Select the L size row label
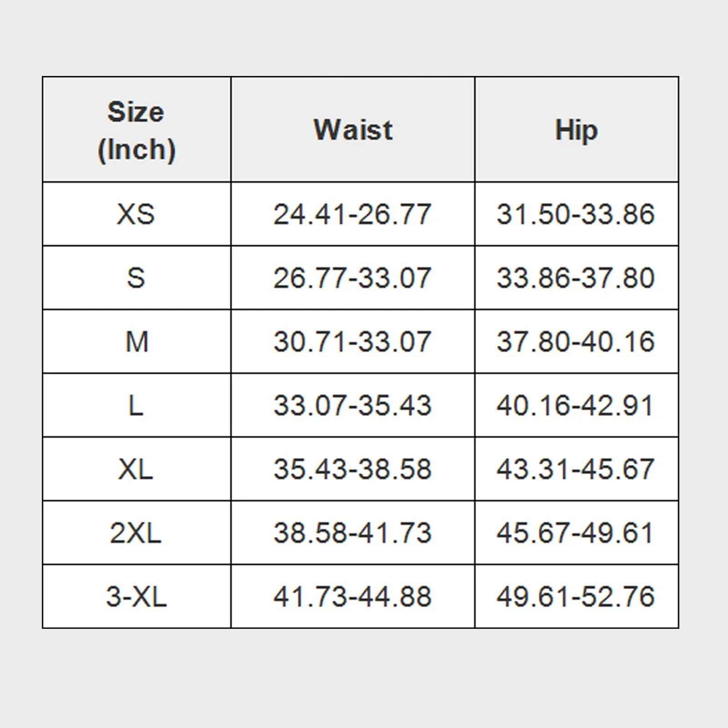The width and height of the screenshot is (728, 728). (x=136, y=405)
